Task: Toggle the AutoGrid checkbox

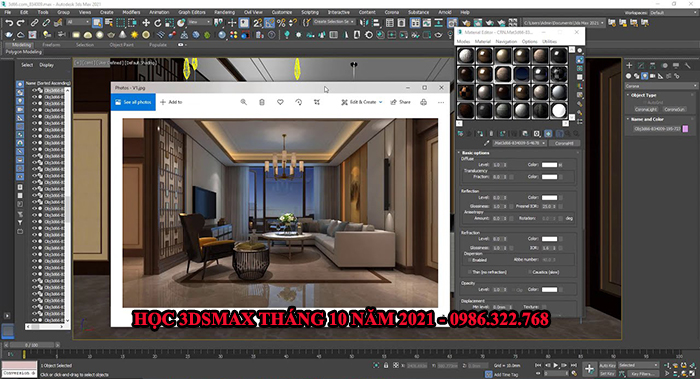Action: (645, 102)
